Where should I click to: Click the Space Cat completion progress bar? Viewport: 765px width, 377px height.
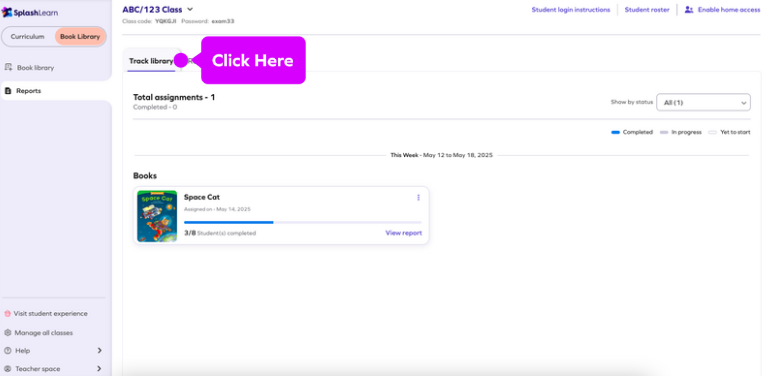click(303, 222)
